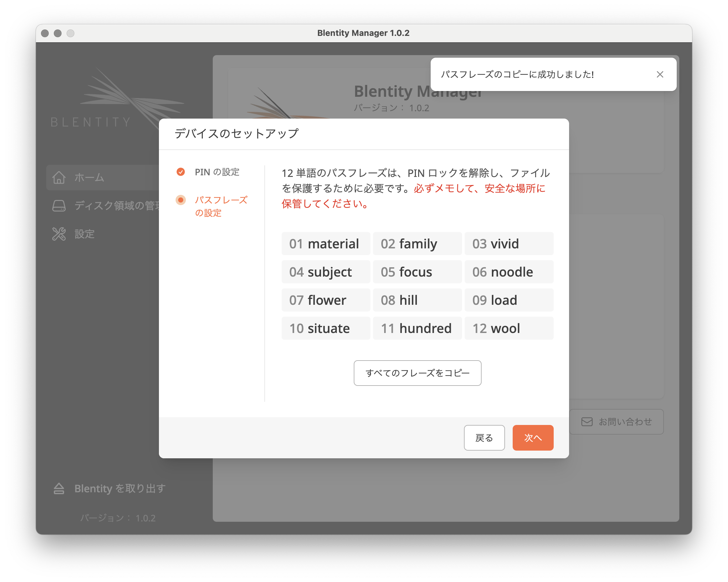This screenshot has height=582, width=728.
Task: Click word 05 focus
Action: [x=418, y=272]
